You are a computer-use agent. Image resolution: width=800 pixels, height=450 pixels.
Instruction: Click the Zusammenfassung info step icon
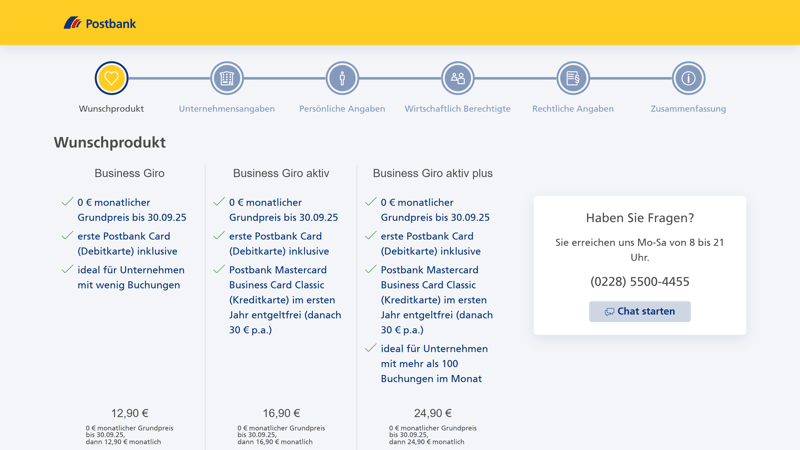point(688,78)
